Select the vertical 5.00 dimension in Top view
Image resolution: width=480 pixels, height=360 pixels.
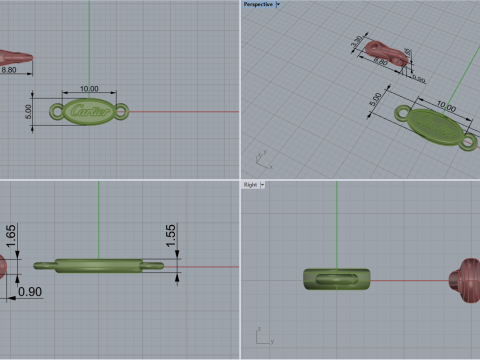[28, 112]
